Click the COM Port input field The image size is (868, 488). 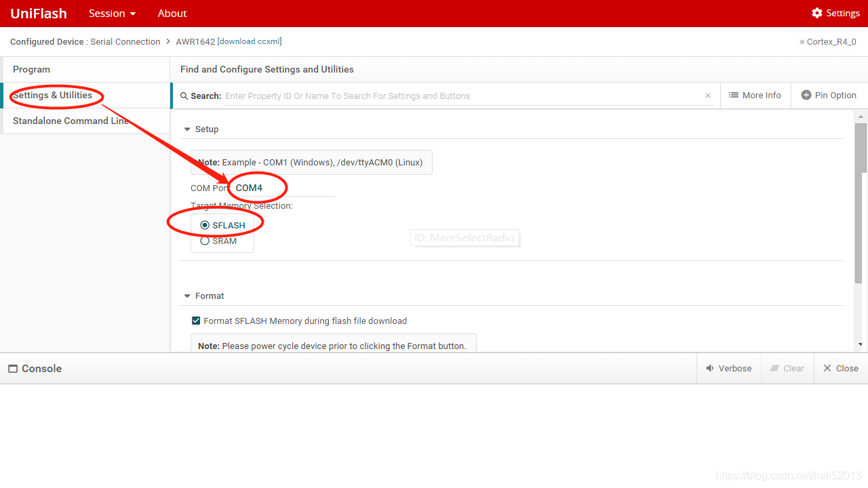click(284, 188)
